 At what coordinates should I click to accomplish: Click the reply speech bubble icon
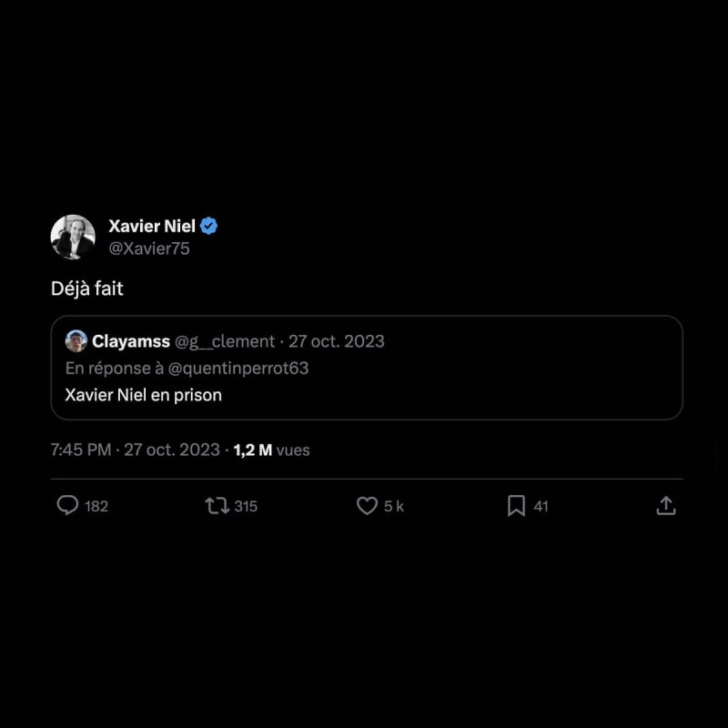coord(67,506)
